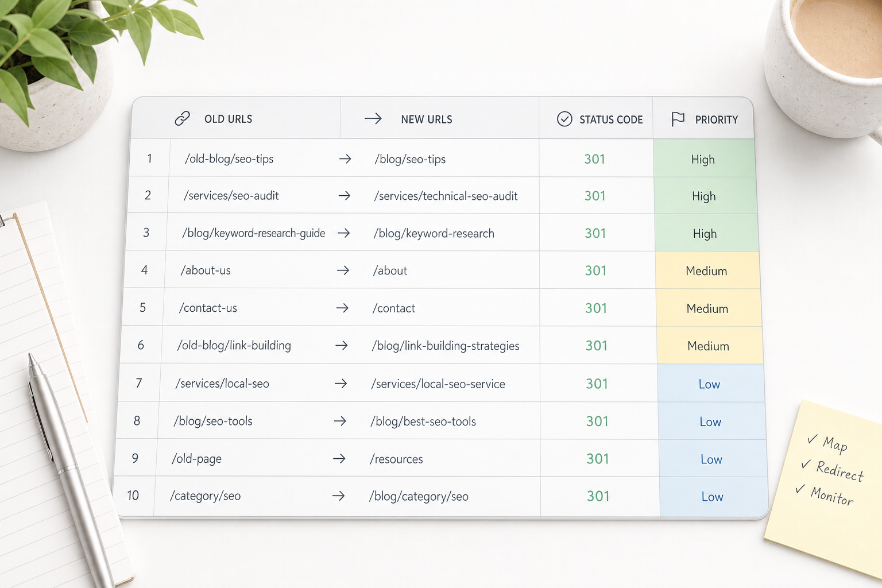882x588 pixels.
Task: Click the checkmark next to Redirect on sticky note
Action: [x=806, y=464]
